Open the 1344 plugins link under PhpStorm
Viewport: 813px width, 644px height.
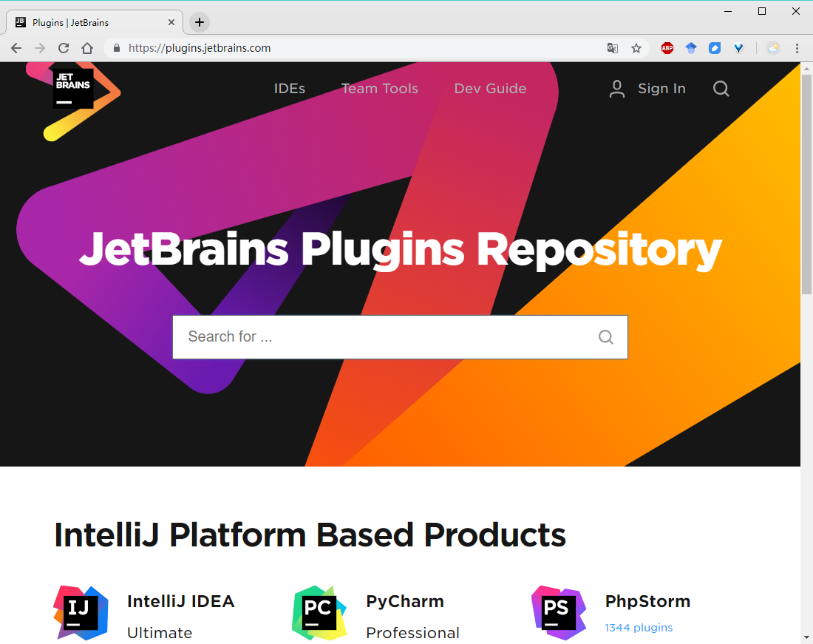639,628
